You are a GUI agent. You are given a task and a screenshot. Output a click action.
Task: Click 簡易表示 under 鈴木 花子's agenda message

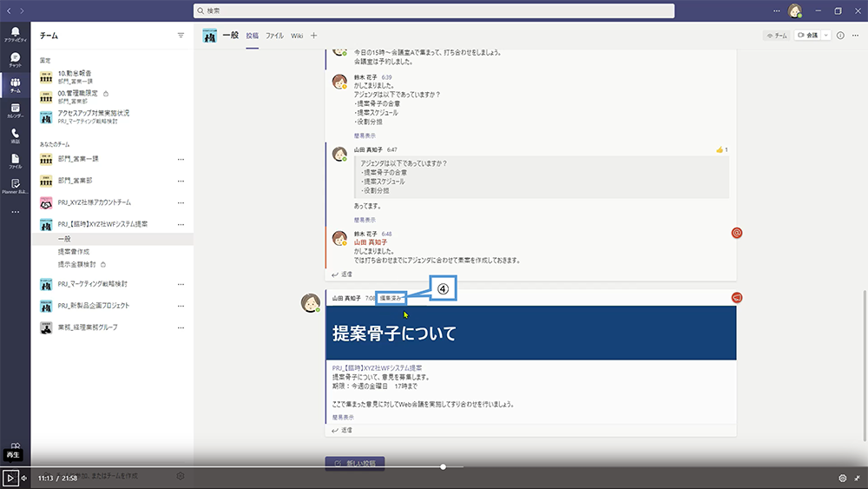365,135
